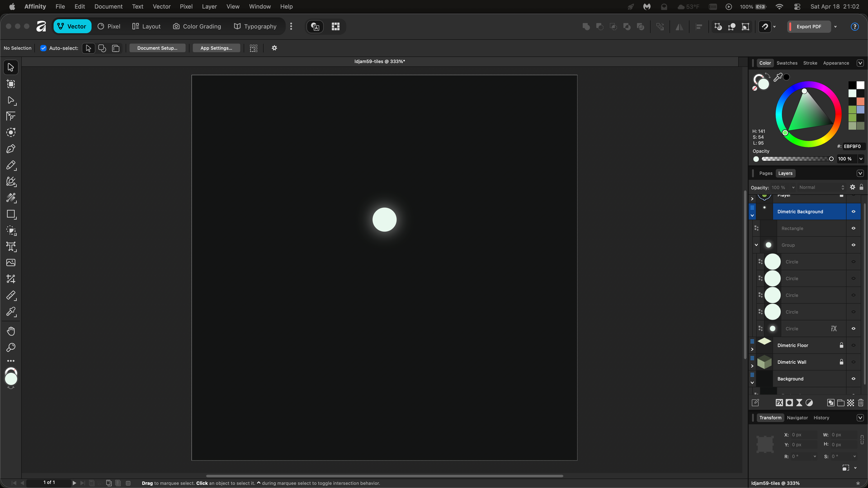Collapse the Group layer

(x=756, y=245)
